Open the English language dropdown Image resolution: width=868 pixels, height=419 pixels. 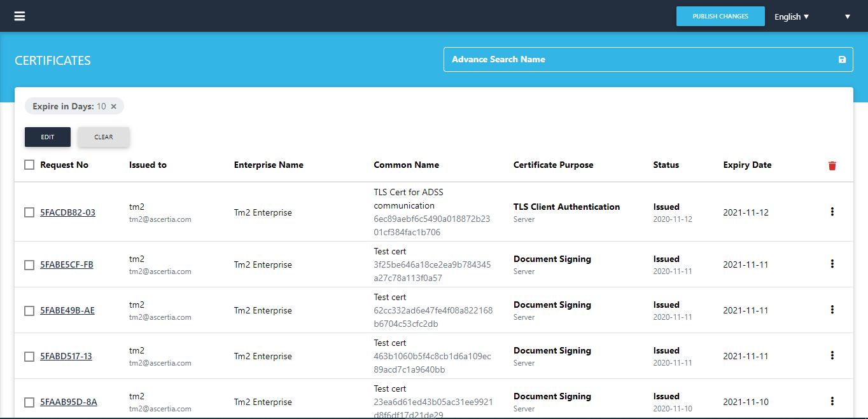click(791, 17)
